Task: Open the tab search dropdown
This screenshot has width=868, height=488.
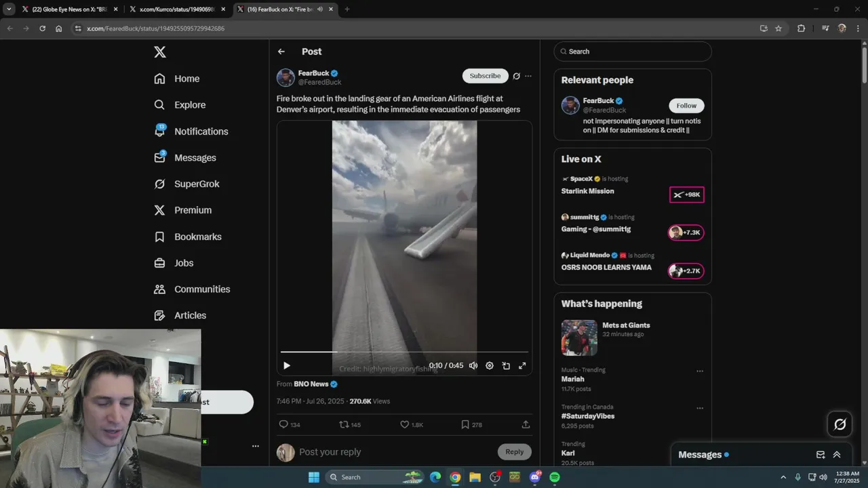Action: coord(9,9)
